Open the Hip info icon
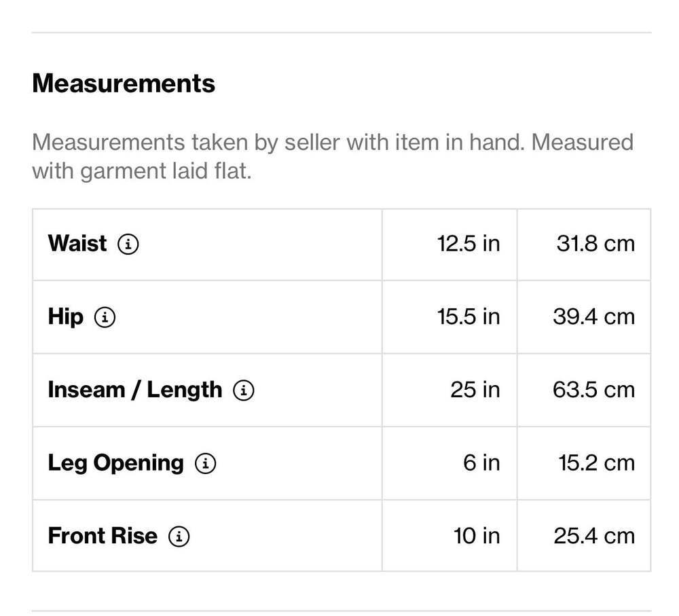679x616 pixels. [105, 317]
